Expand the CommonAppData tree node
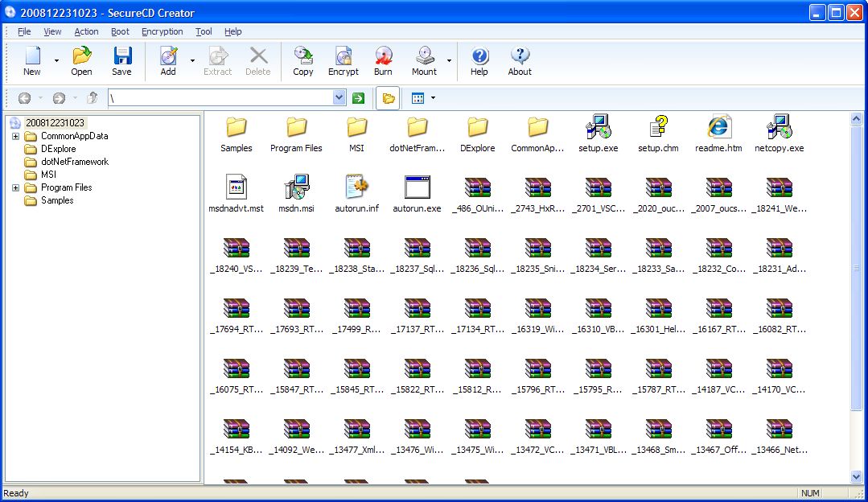The width and height of the screenshot is (868, 502). 16,136
